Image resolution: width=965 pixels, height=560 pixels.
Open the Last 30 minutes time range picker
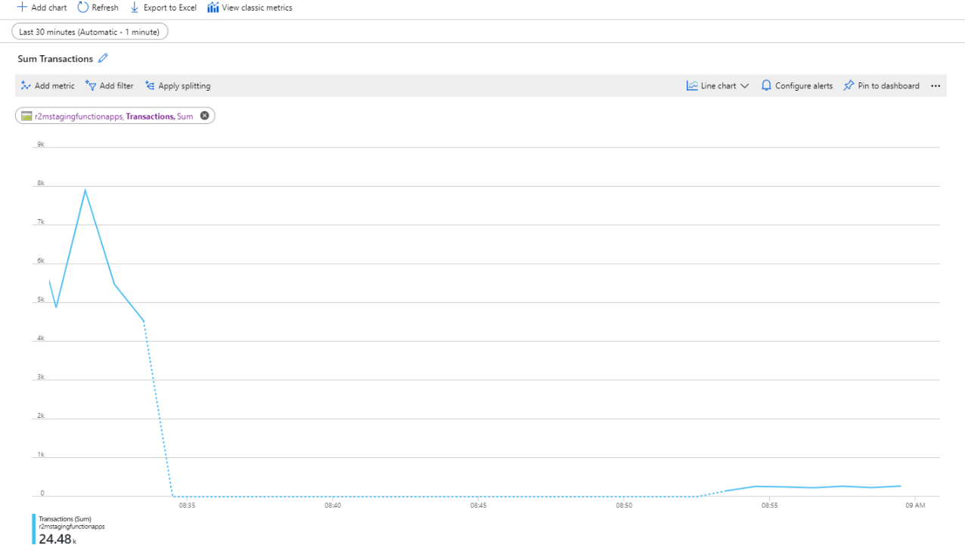[90, 32]
